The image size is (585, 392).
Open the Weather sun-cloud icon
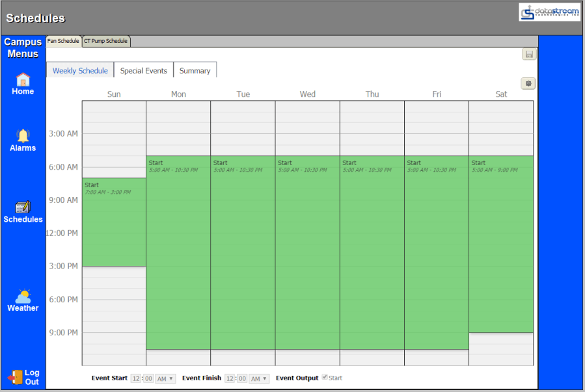coord(23,296)
